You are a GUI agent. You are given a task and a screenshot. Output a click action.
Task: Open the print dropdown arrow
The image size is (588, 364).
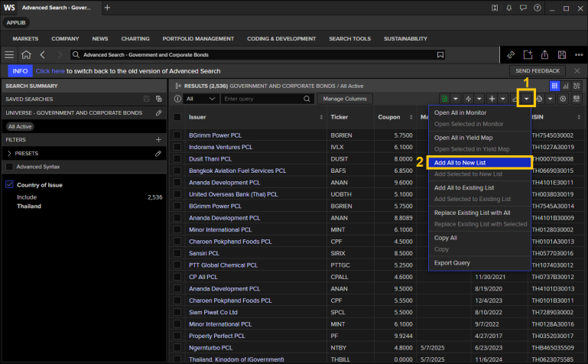click(x=550, y=99)
